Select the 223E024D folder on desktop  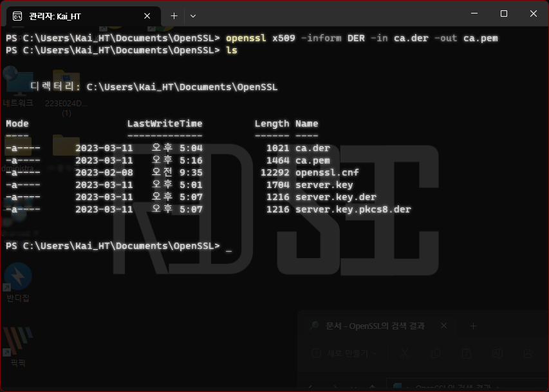pyautogui.click(x=66, y=93)
